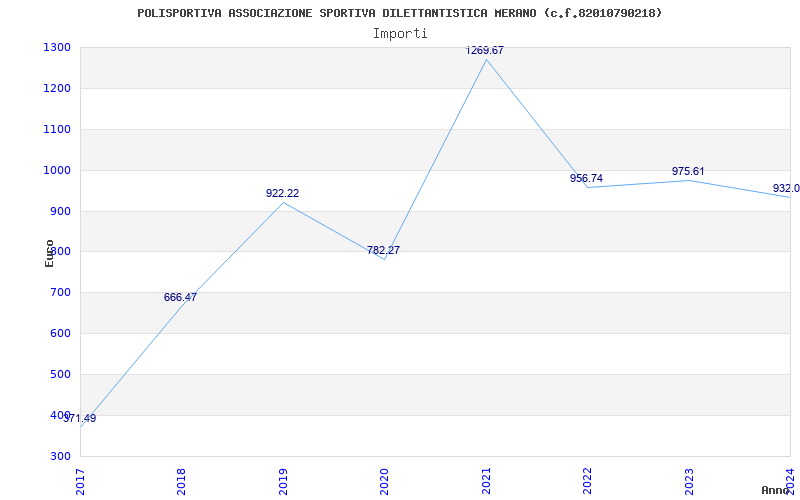The image size is (800, 500).
Task: Click the Euro y-axis title
Action: [x=49, y=253]
